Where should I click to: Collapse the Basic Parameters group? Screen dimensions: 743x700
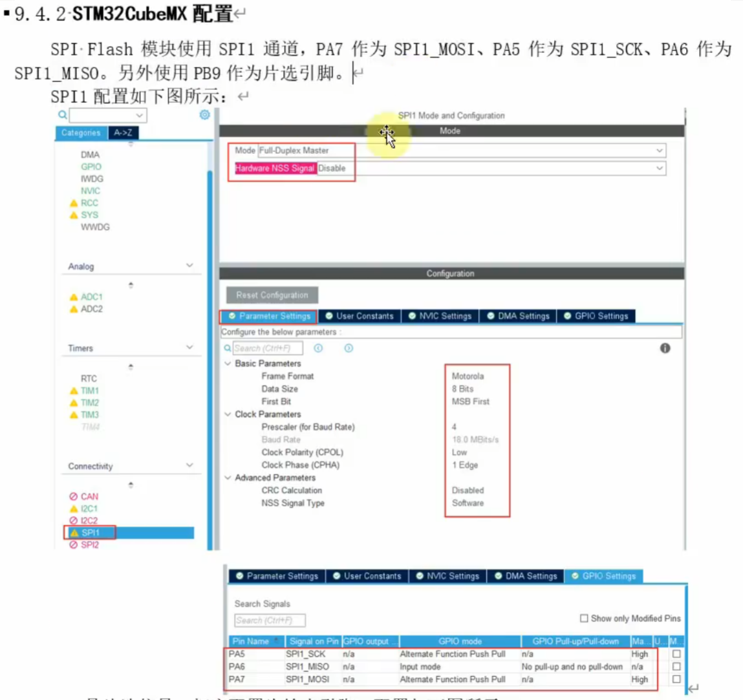228,363
